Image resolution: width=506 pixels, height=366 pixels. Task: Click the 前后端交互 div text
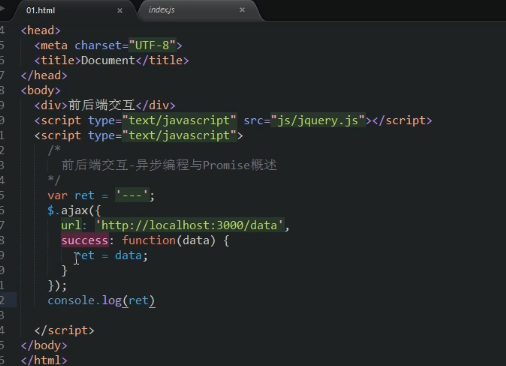pyautogui.click(x=102, y=105)
